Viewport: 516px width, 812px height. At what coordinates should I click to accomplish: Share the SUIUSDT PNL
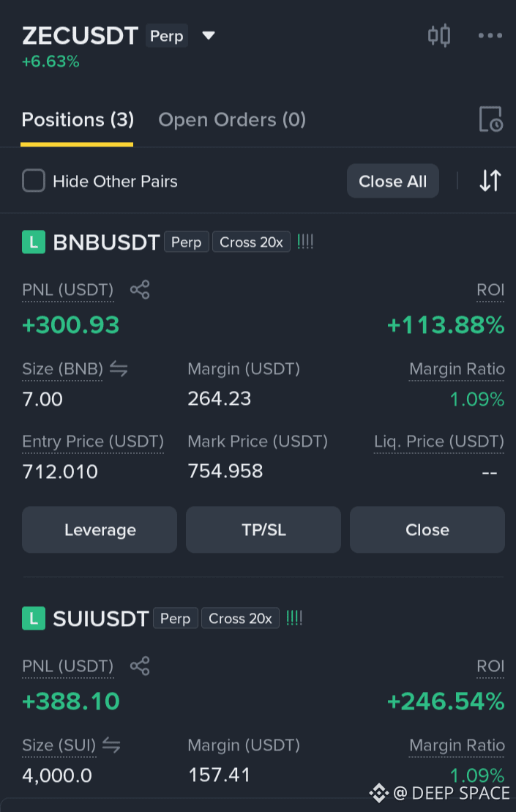(x=140, y=666)
